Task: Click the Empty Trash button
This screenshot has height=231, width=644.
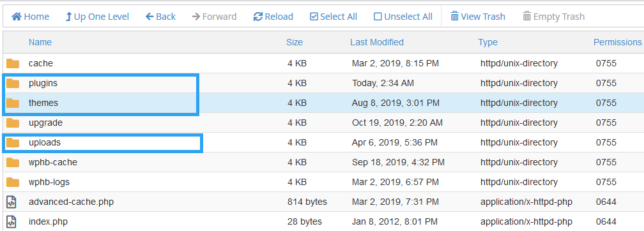Action: pyautogui.click(x=553, y=17)
